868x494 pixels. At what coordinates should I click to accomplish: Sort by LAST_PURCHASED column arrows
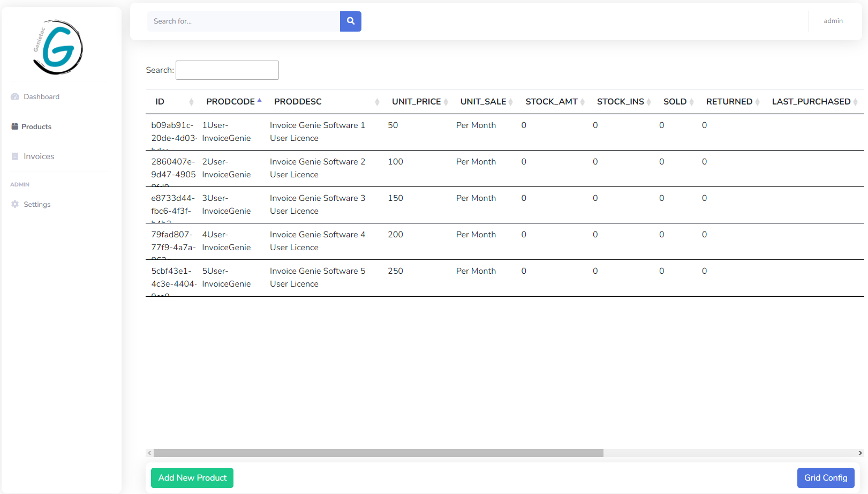(855, 102)
